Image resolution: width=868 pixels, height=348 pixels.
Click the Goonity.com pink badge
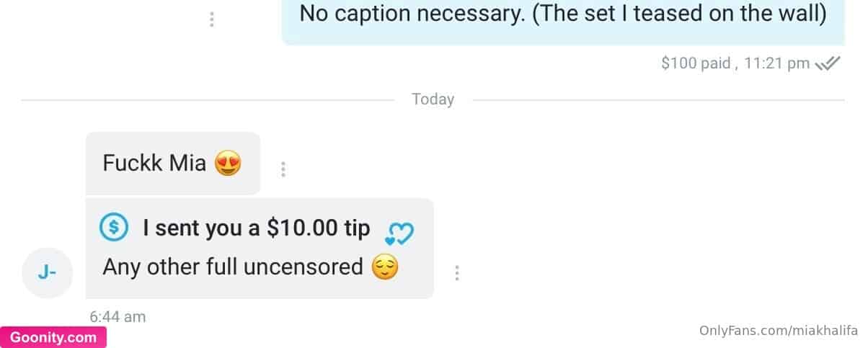pos(53,337)
